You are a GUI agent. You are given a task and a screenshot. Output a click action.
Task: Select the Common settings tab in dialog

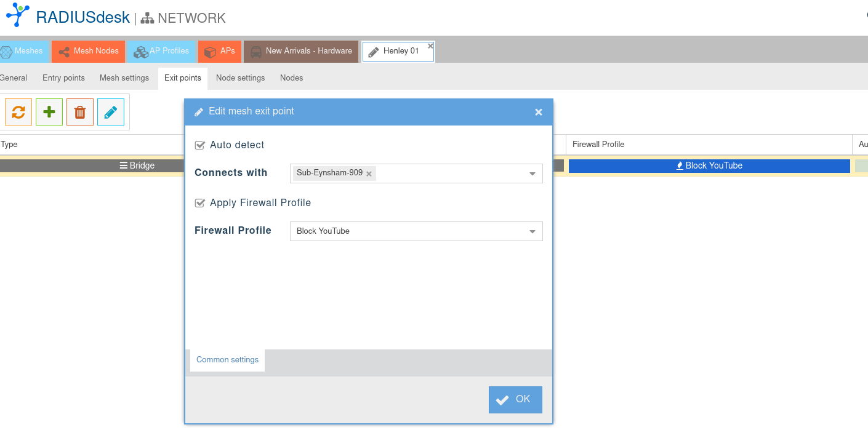click(227, 360)
